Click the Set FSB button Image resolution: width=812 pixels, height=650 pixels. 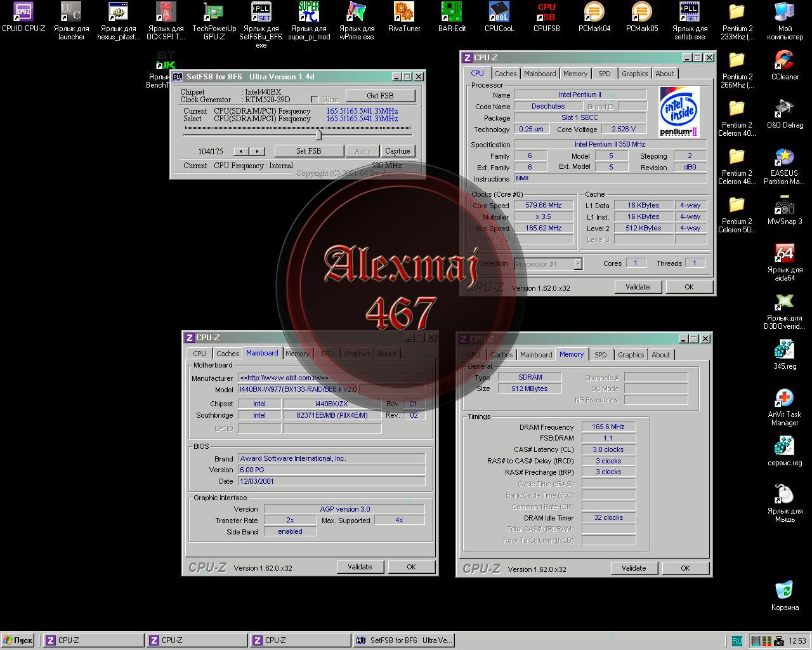(308, 151)
